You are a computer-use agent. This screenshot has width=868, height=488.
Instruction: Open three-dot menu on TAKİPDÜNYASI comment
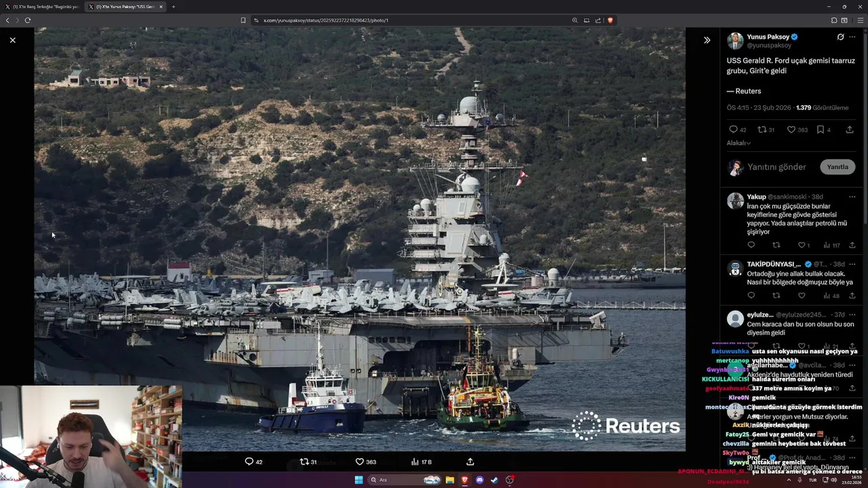pyautogui.click(x=852, y=264)
